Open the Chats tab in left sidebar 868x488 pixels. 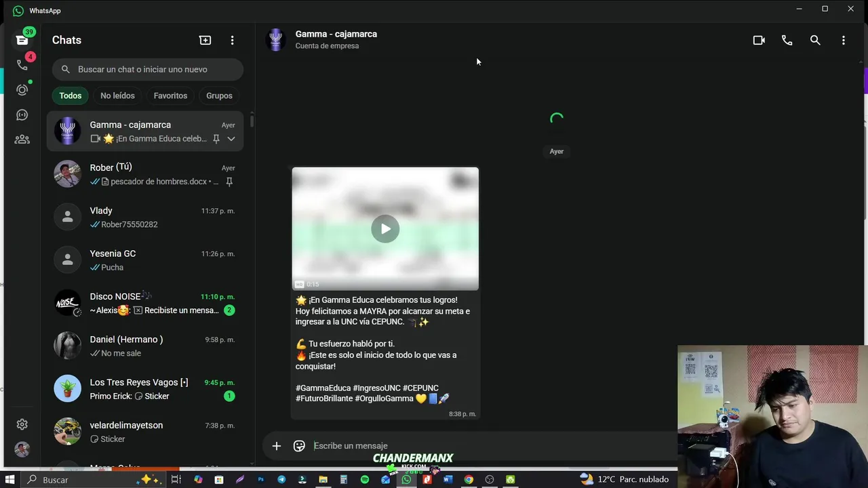click(x=22, y=40)
